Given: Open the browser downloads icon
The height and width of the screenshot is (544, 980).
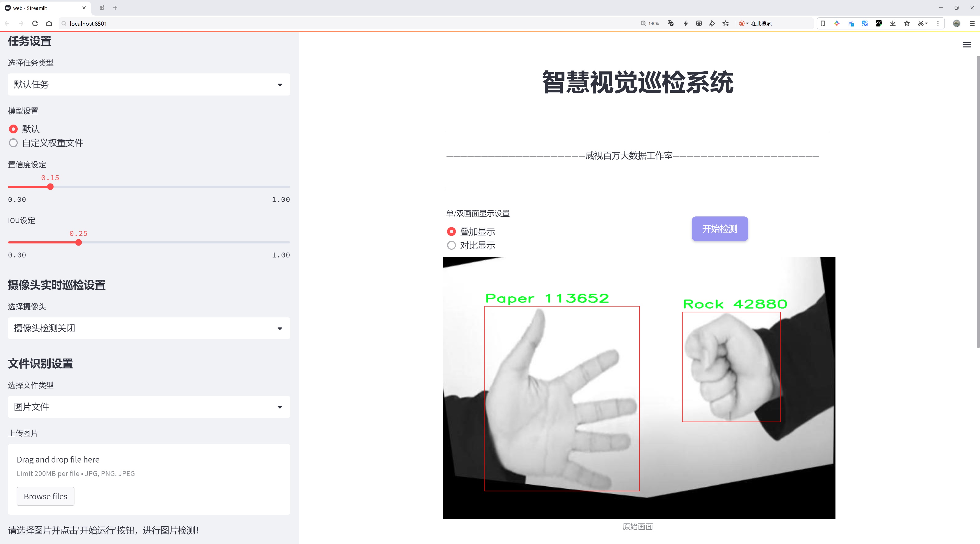Looking at the screenshot, I should pos(893,24).
